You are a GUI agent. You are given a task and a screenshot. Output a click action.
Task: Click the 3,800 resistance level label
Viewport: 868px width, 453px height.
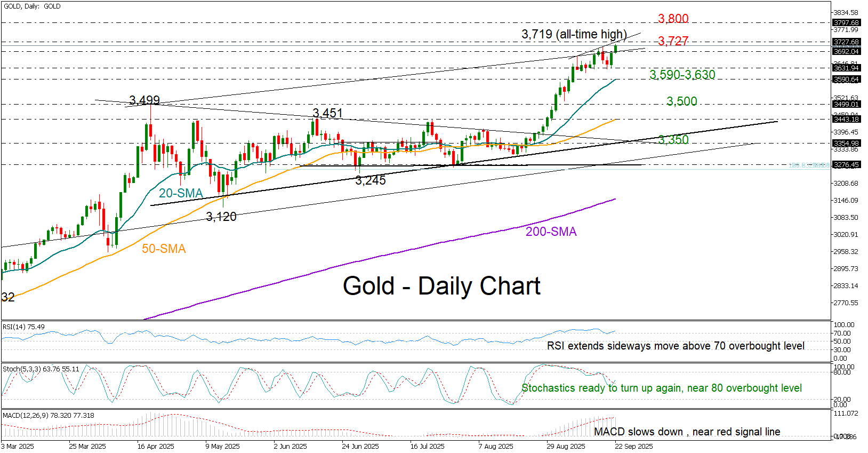(673, 19)
